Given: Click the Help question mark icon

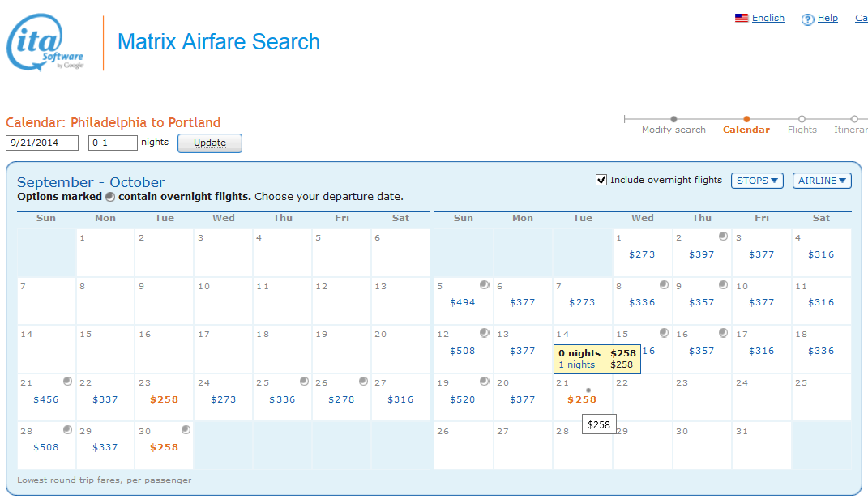Looking at the screenshot, I should click(807, 19).
